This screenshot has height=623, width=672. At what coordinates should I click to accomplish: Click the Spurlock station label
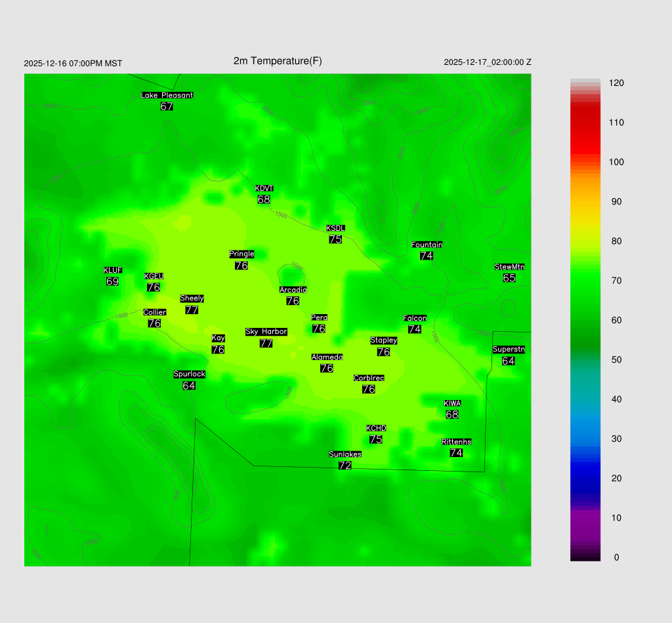point(189,374)
